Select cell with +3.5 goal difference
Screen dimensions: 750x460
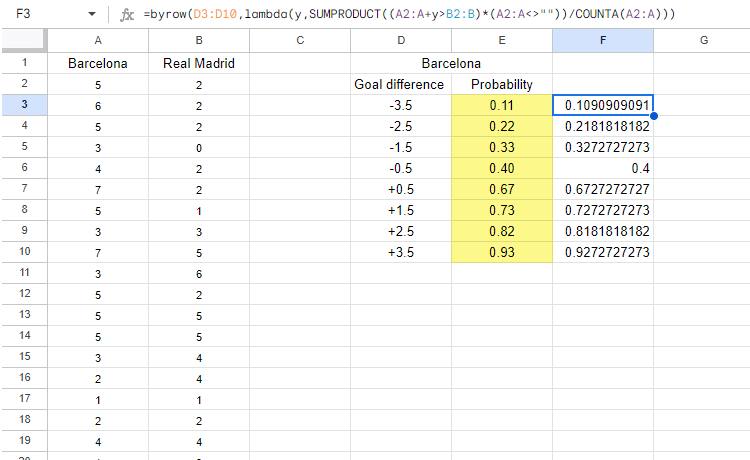click(x=401, y=252)
